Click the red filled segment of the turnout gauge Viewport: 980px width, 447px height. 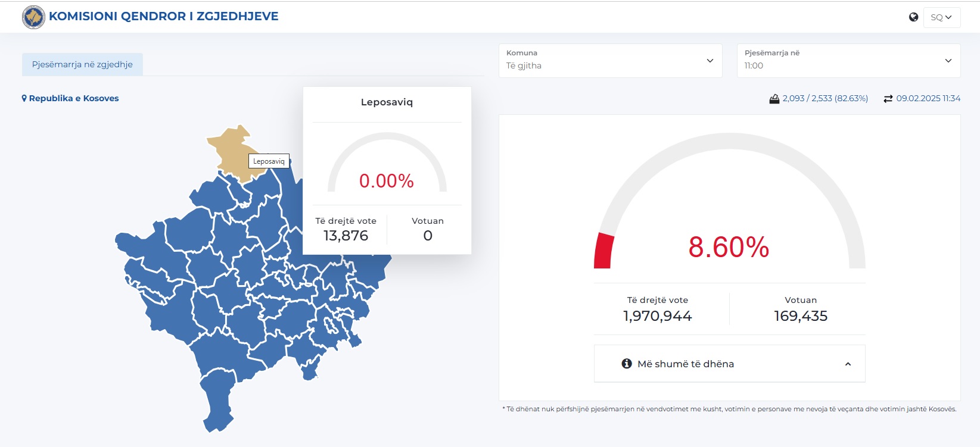pyautogui.click(x=603, y=251)
